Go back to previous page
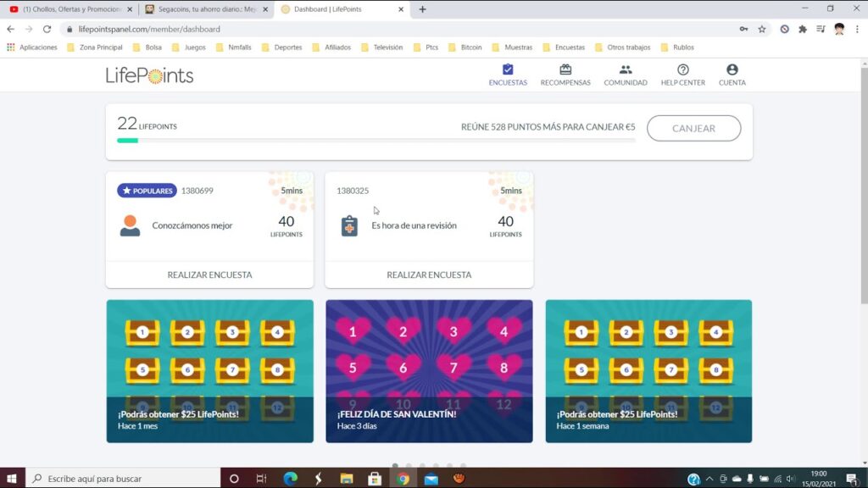The height and width of the screenshot is (488, 868). (10, 30)
